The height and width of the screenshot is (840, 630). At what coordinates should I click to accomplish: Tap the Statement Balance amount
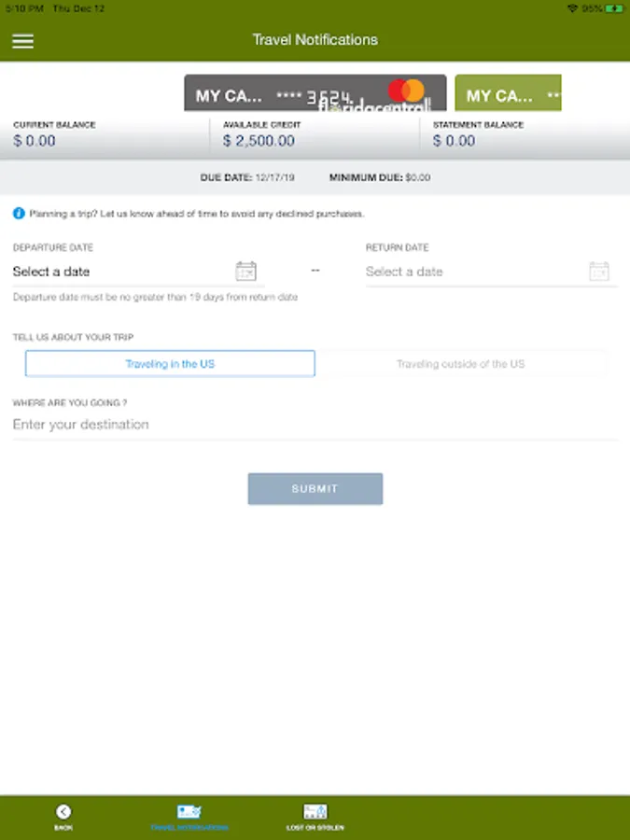454,141
